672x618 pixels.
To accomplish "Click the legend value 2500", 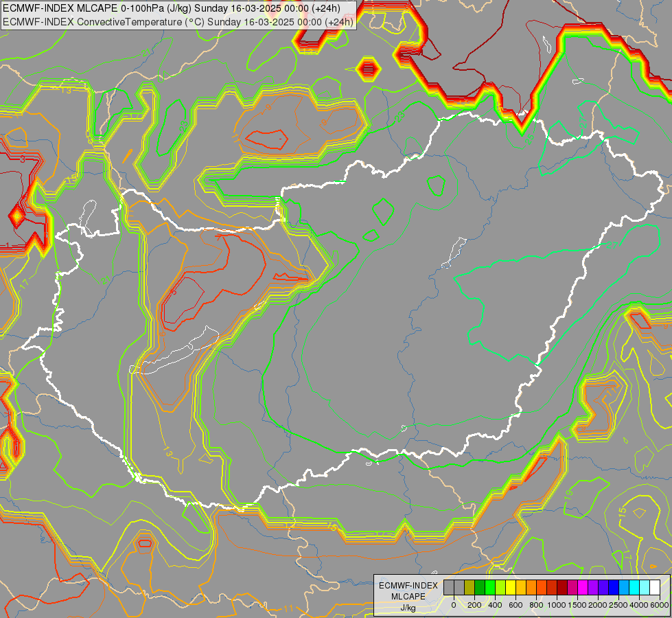I will (618, 605).
